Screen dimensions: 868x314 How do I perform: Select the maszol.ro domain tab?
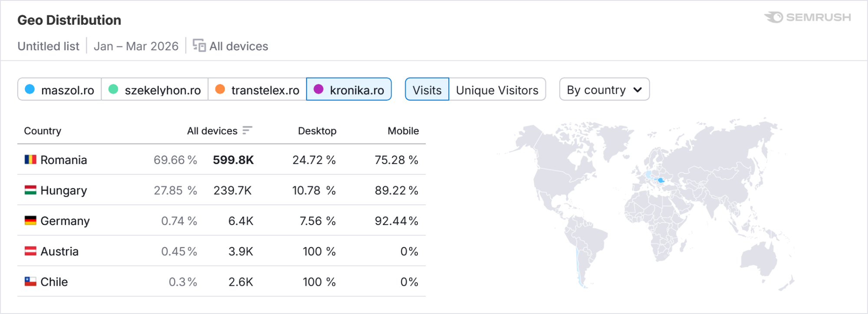60,90
